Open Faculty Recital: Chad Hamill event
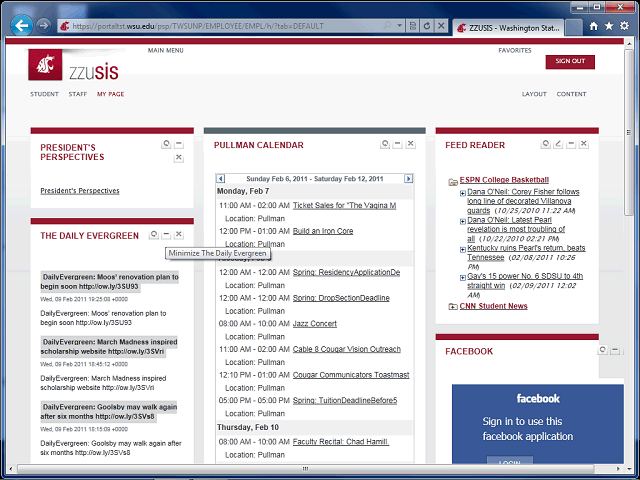 click(x=340, y=442)
